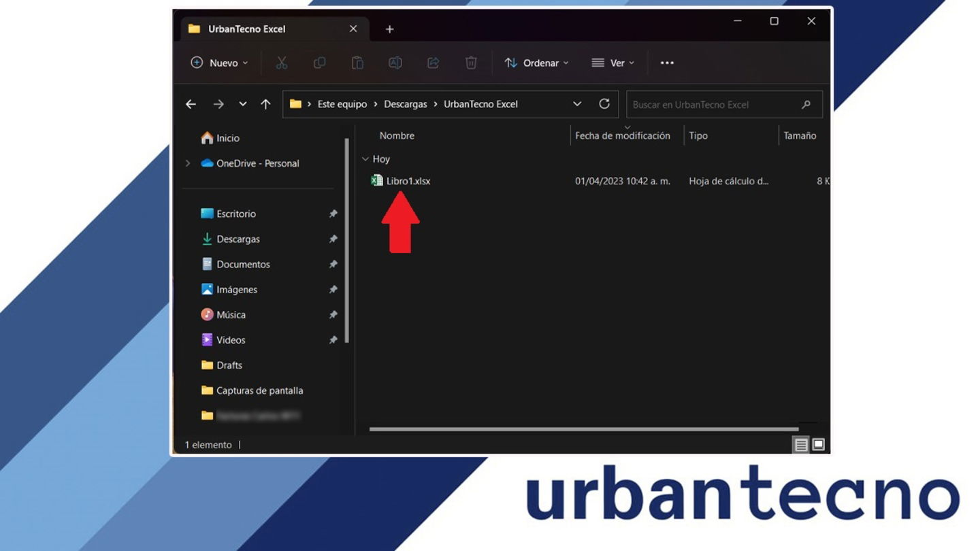Screen dimensions: 980x551
Task: Click the Rename icon in toolbar
Action: 395,63
